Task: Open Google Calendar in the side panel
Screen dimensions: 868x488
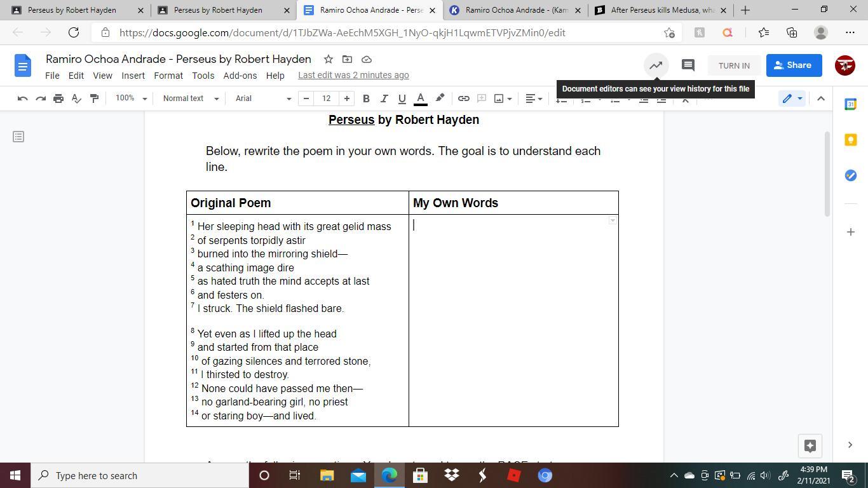Action: [x=851, y=105]
